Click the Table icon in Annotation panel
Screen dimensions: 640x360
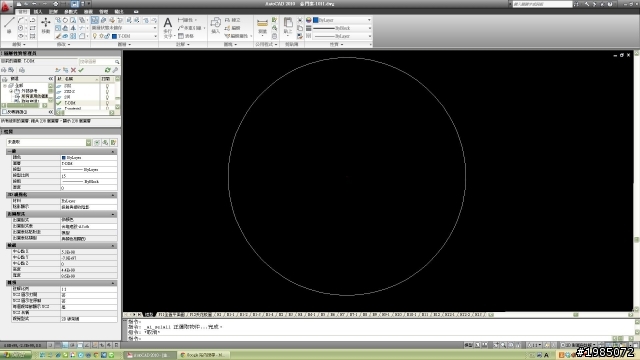click(181, 36)
